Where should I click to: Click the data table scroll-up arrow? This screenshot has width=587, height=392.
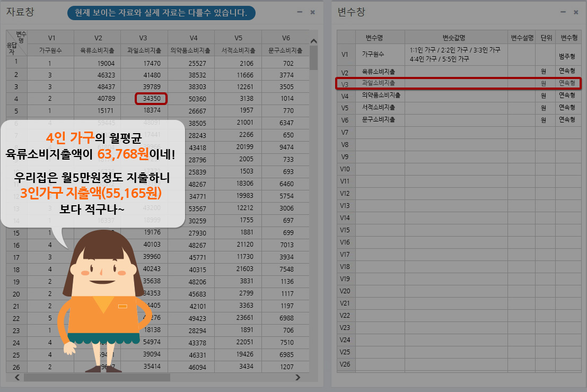point(314,41)
